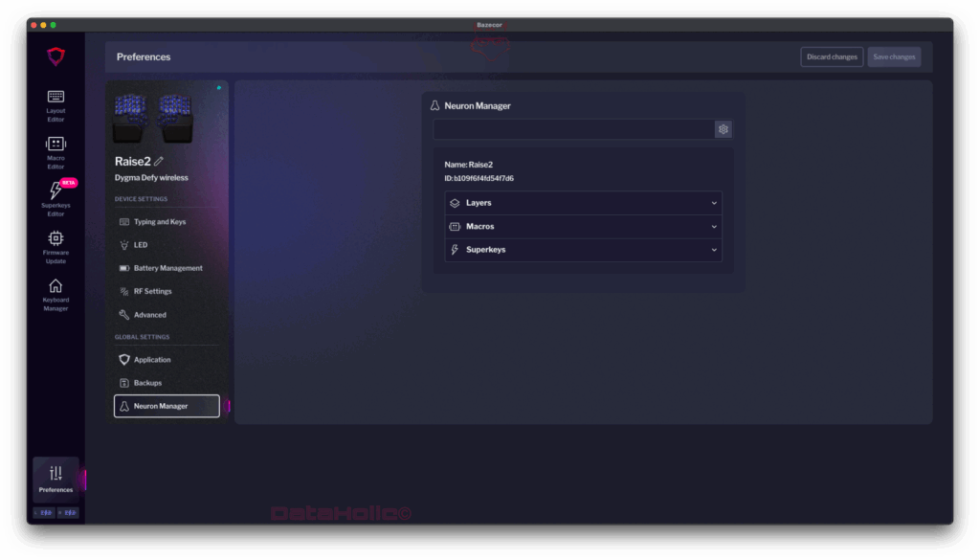Screen dimensions: 980x560
Task: Open the Keyboard Manager
Action: [x=56, y=292]
